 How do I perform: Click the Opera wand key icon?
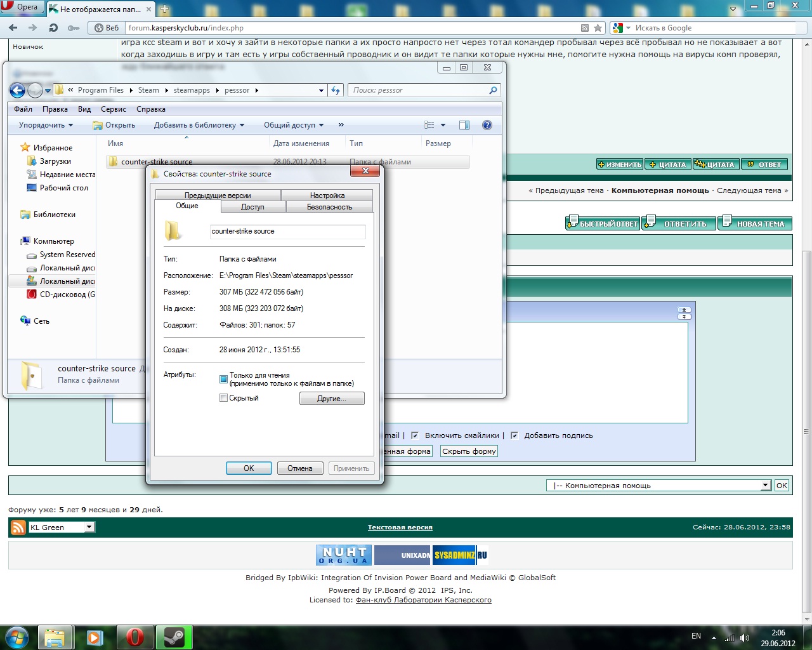click(74, 28)
